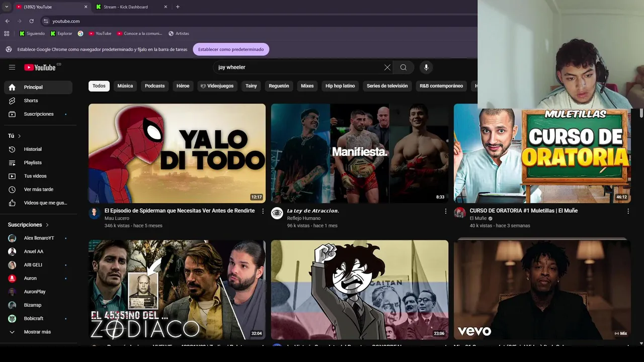
Task: Open the Conoce a la comuni... bookmark
Action: coord(139,34)
